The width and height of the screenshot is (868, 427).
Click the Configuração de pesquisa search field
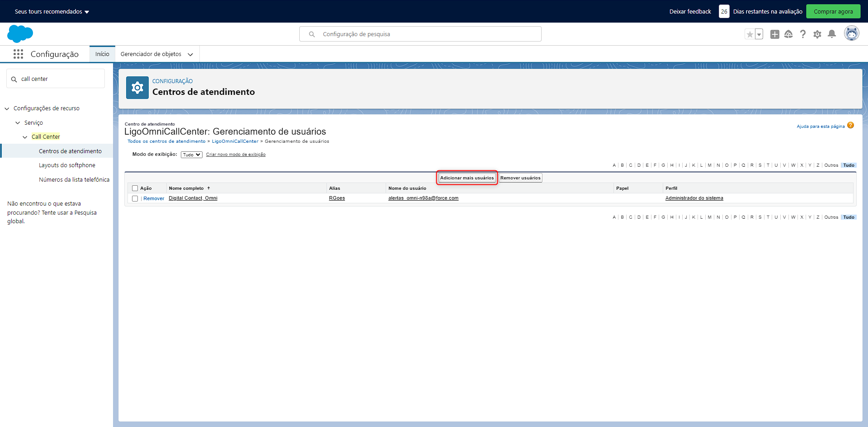420,34
